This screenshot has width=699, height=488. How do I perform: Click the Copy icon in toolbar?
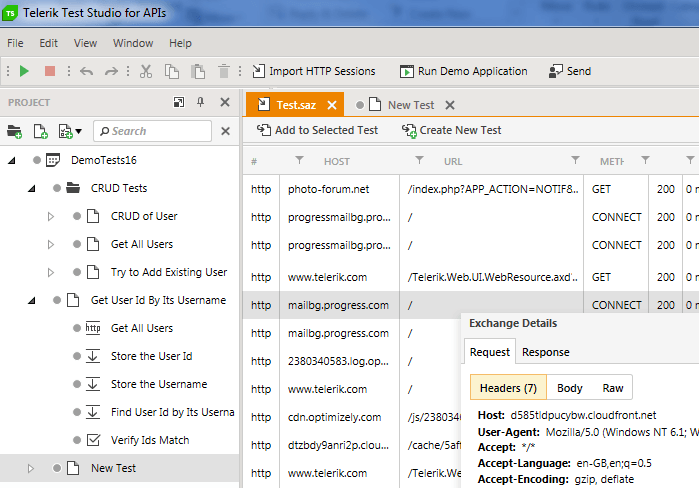coord(172,71)
